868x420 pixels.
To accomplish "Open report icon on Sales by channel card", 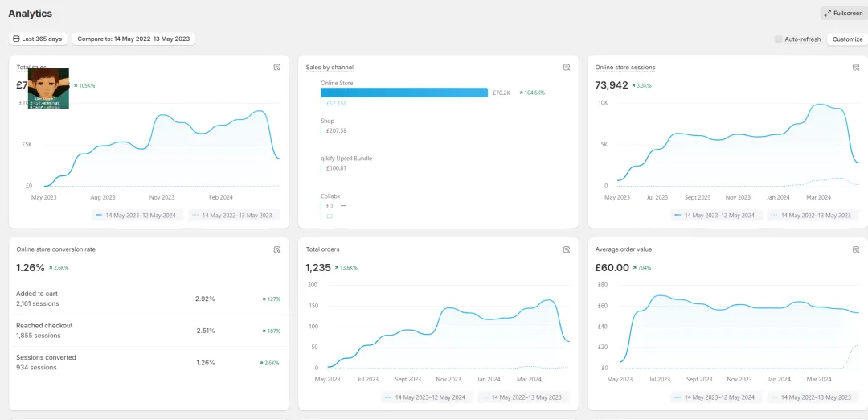I will coord(567,68).
